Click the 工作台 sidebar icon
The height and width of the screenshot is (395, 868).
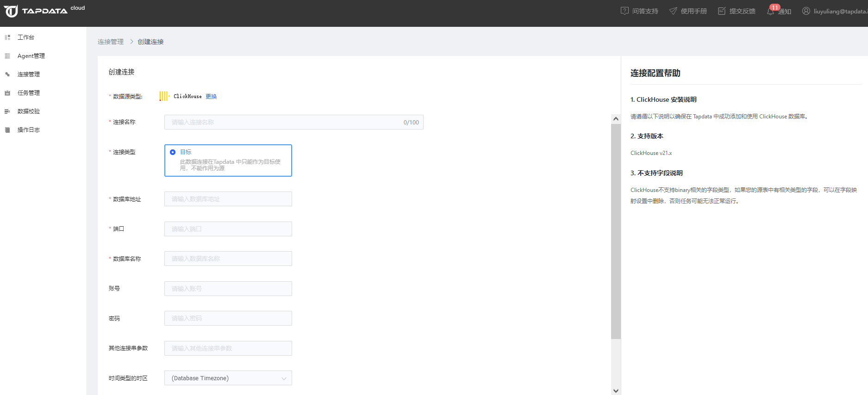(7, 37)
